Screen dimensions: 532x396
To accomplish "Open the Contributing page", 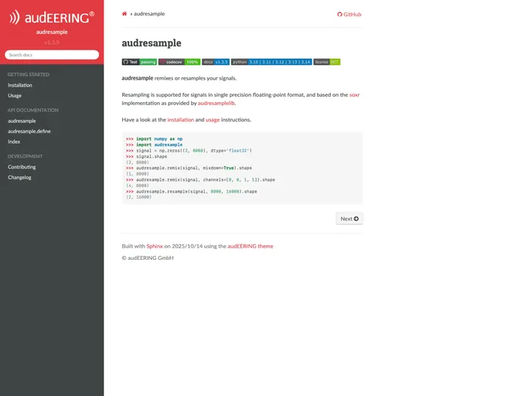I will point(22,167).
